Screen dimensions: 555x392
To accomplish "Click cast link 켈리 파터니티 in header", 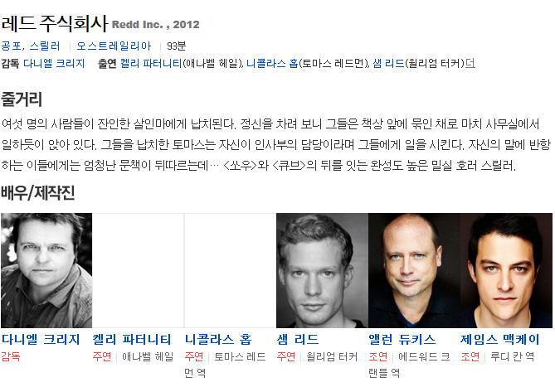I will [151, 63].
